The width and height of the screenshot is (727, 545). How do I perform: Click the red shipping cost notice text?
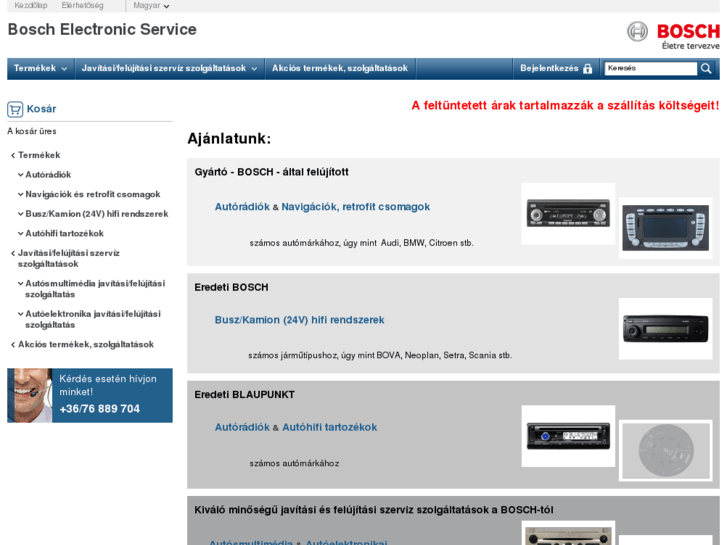pos(565,106)
